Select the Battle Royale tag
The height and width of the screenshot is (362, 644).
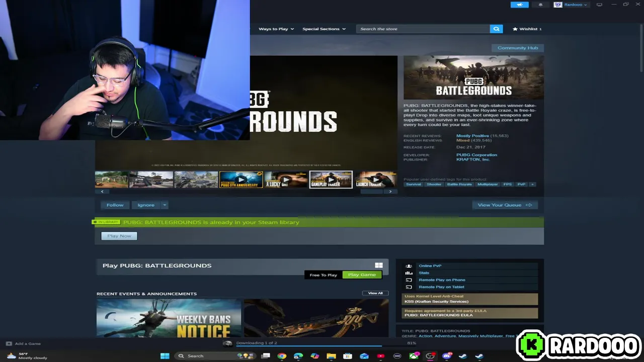pos(459,184)
